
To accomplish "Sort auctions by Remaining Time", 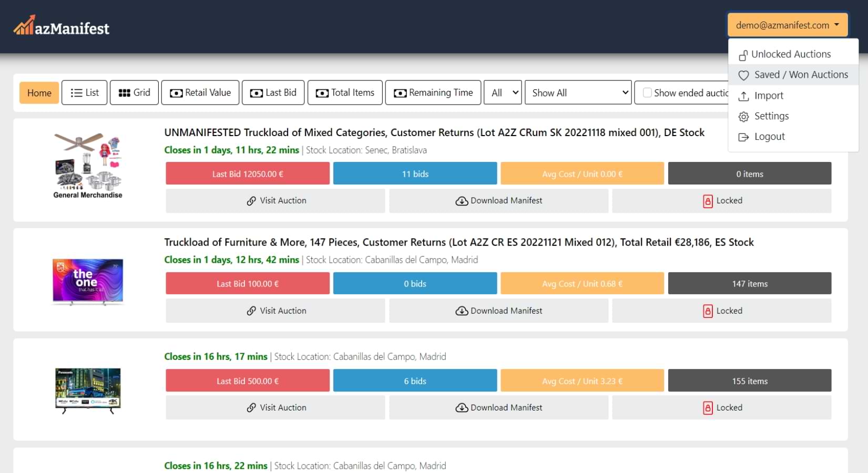I will tap(433, 92).
